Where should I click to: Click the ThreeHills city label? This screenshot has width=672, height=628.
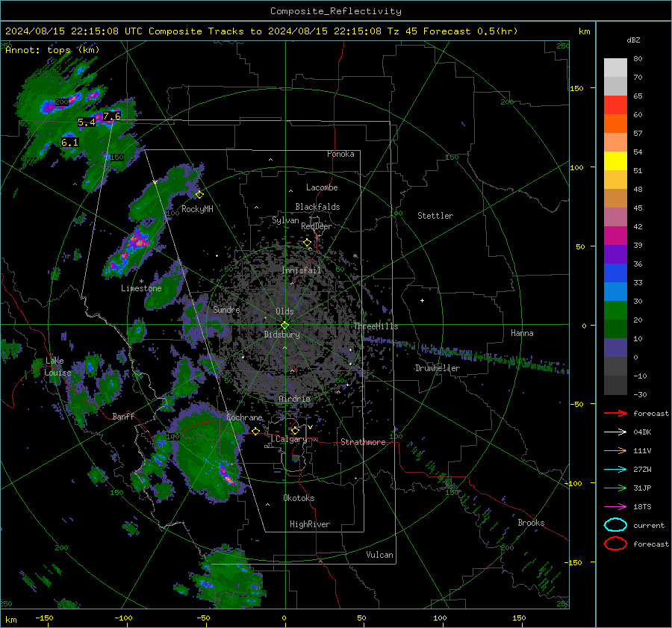[376, 326]
